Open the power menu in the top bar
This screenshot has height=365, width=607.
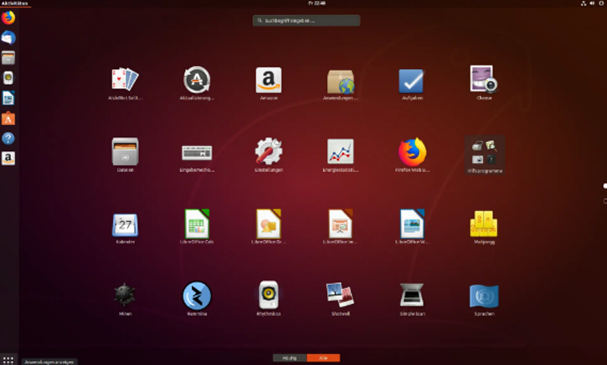[x=602, y=3]
